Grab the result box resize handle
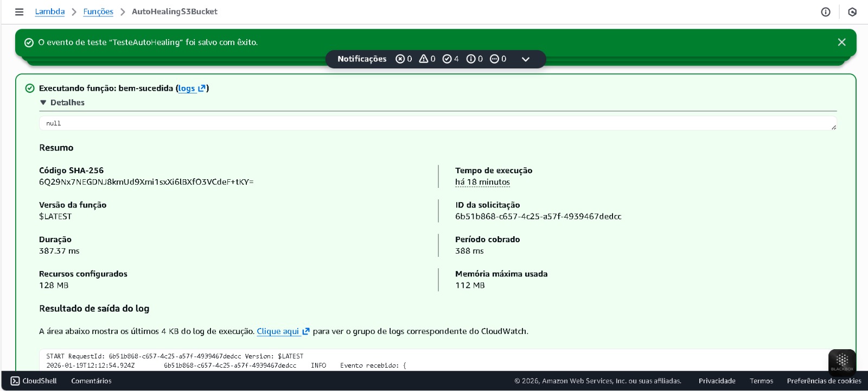 tap(833, 127)
